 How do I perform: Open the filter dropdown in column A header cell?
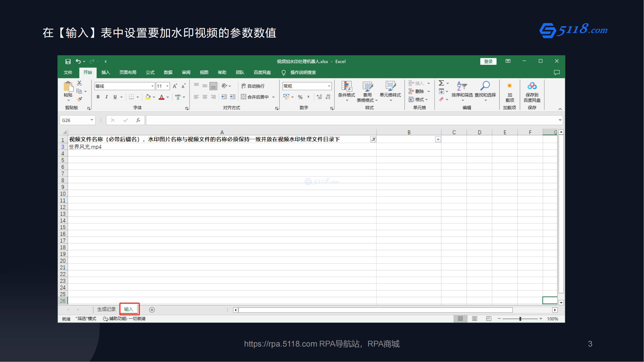tap(373, 140)
